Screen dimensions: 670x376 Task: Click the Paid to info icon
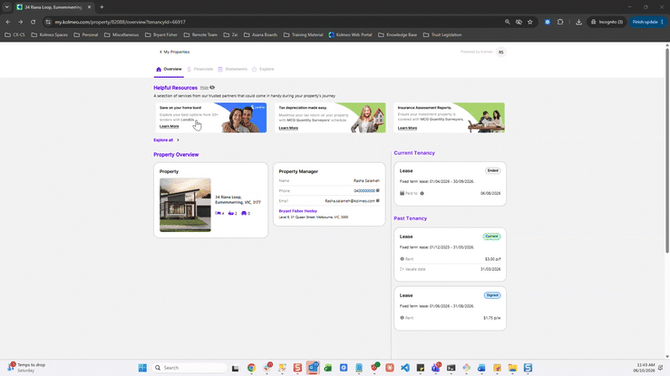[x=422, y=193]
